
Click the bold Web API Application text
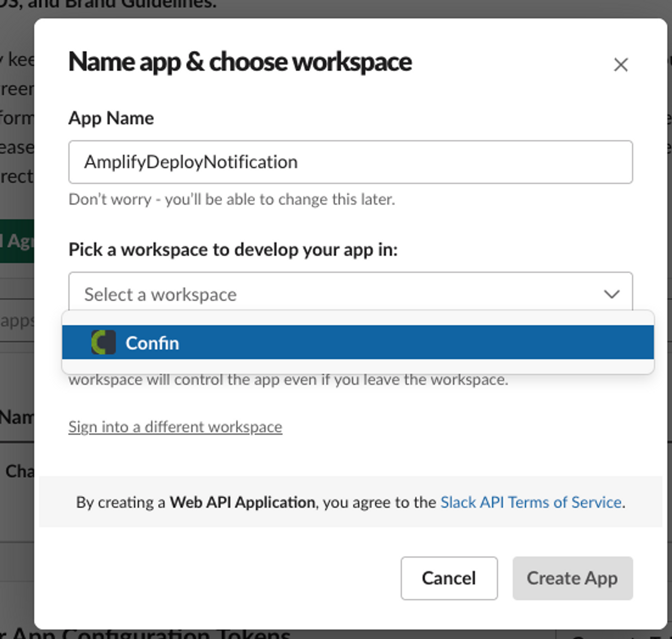click(x=242, y=502)
